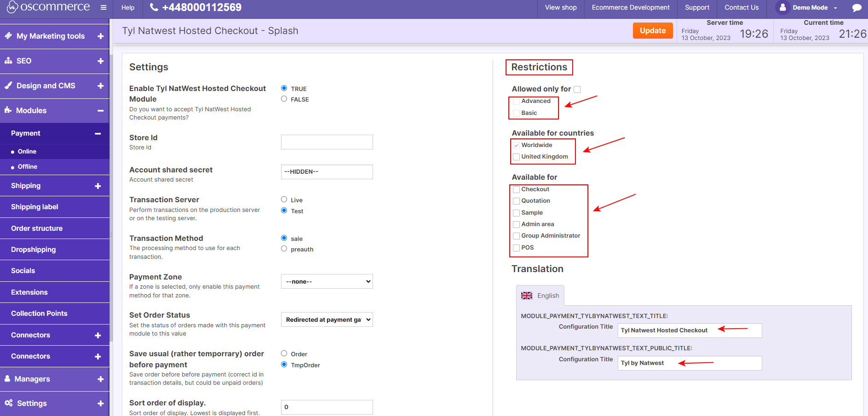Open the Set Order Status dropdown
This screenshot has height=416, width=868.
tap(327, 319)
